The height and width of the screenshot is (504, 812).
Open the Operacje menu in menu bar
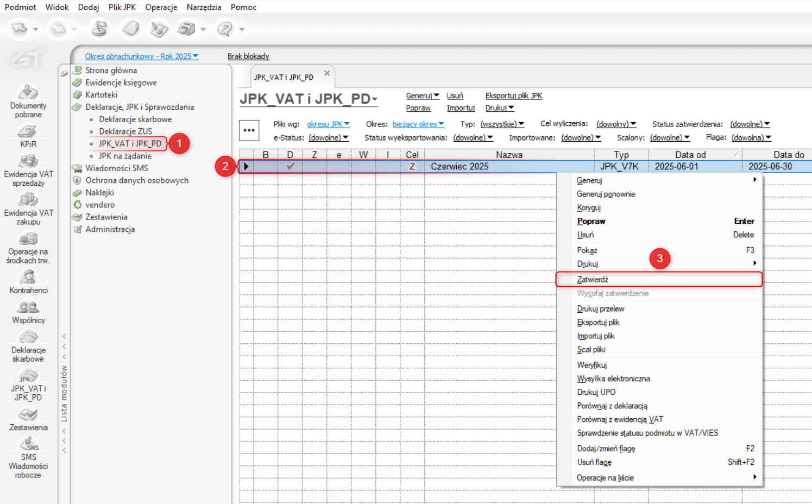point(161,7)
